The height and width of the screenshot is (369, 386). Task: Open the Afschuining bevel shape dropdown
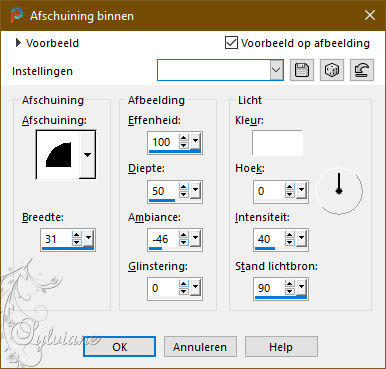(87, 155)
